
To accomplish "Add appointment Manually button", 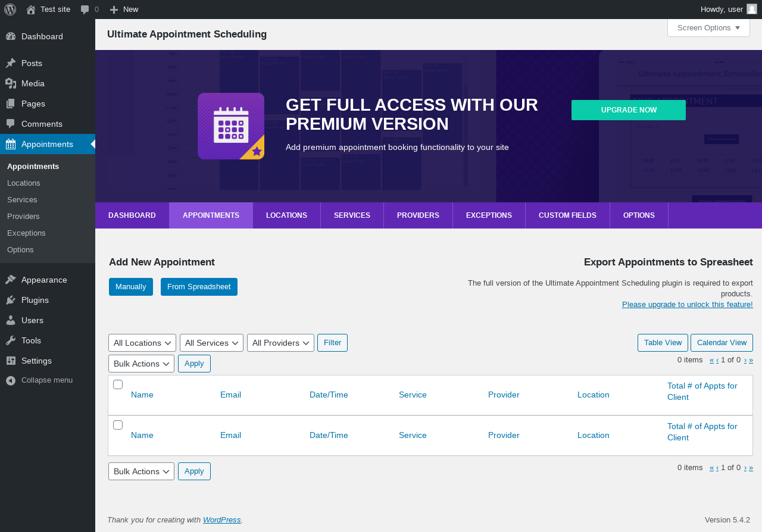I will [131, 287].
